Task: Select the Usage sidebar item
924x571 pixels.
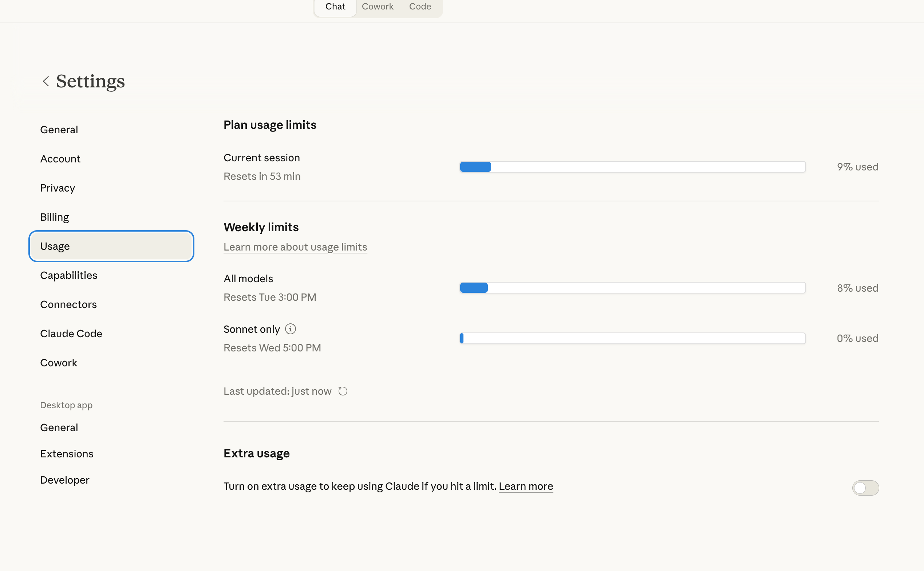Action: coord(111,246)
